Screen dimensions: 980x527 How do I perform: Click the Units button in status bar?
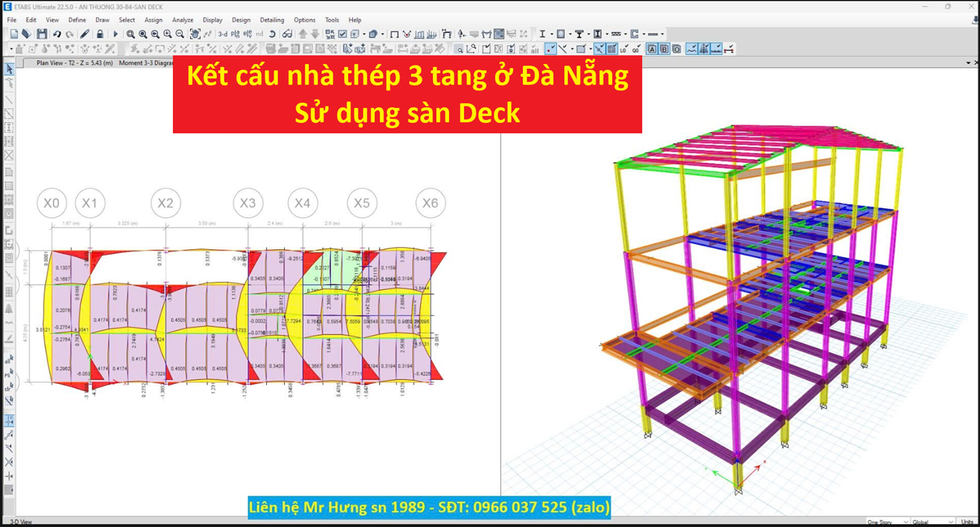click(969, 522)
